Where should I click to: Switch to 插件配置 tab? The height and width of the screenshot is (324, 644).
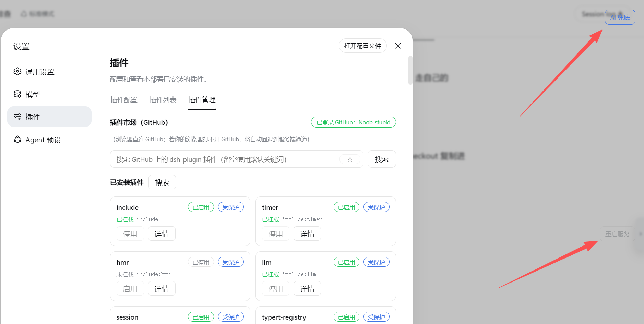pyautogui.click(x=124, y=100)
